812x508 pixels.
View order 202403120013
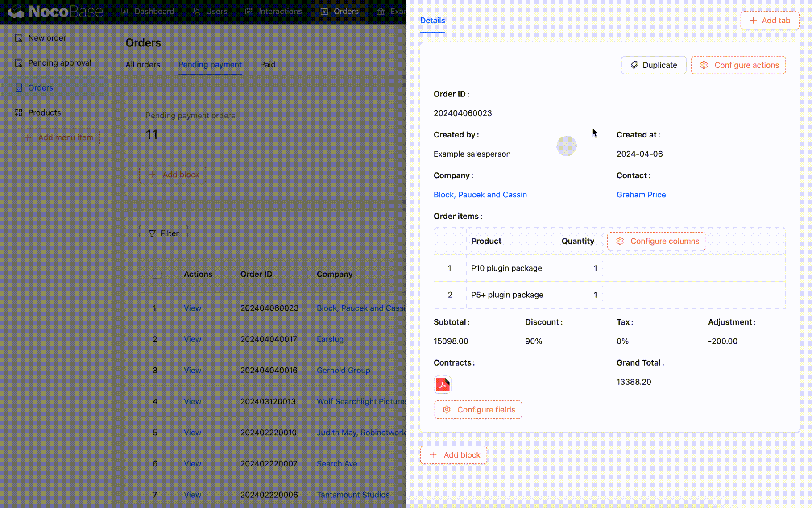click(192, 402)
